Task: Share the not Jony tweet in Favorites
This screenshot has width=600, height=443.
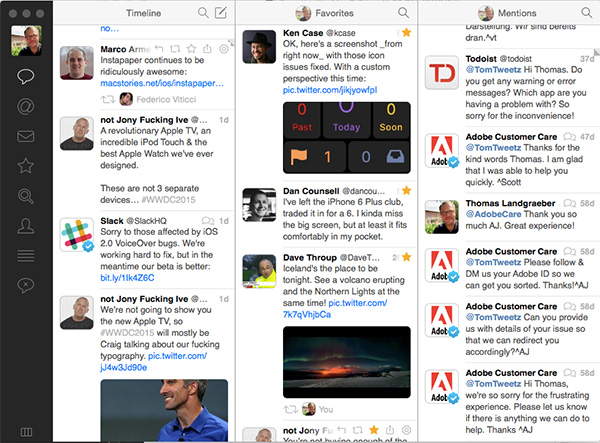Action: [x=390, y=430]
